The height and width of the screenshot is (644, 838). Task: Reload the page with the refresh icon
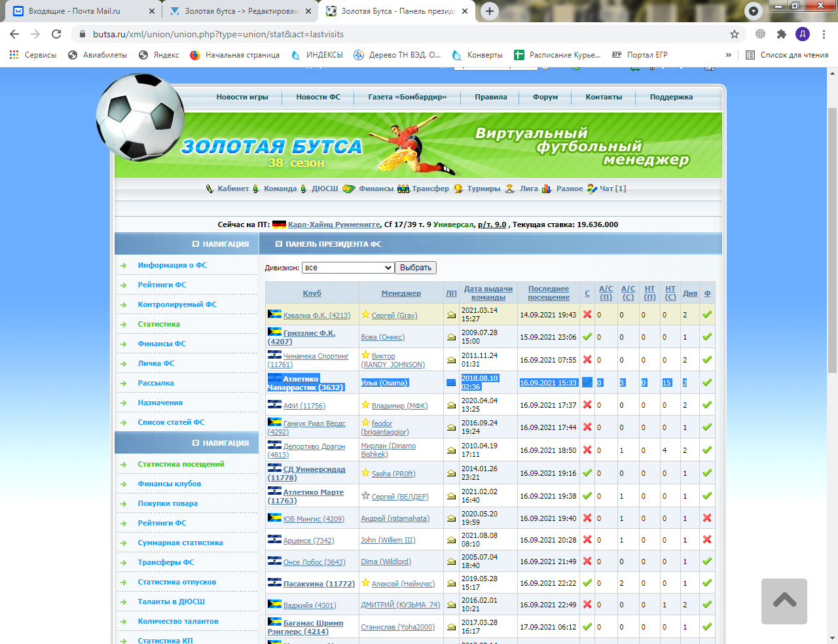(x=56, y=34)
